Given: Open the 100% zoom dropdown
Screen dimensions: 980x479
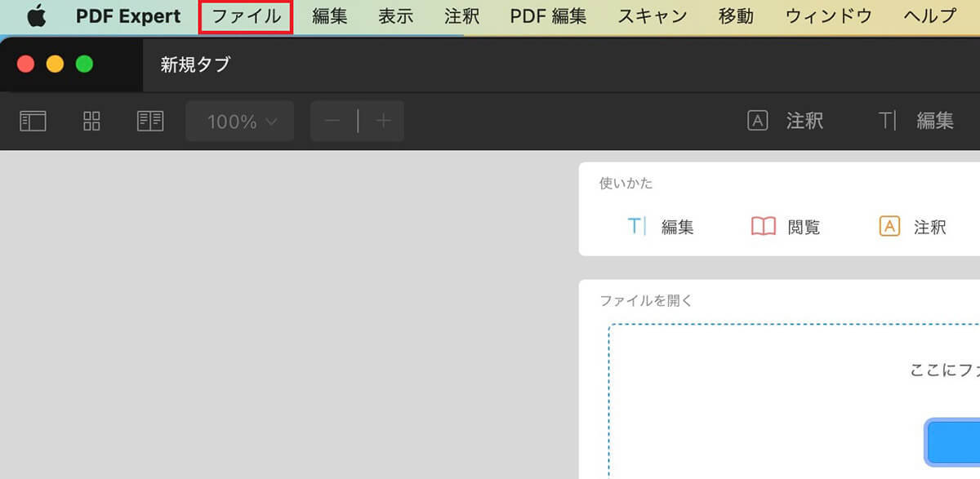Looking at the screenshot, I should [242, 122].
